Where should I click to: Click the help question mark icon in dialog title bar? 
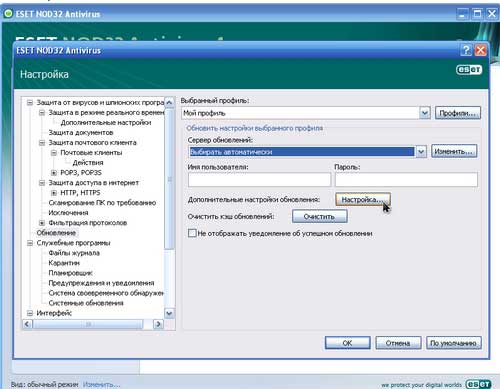coord(466,50)
